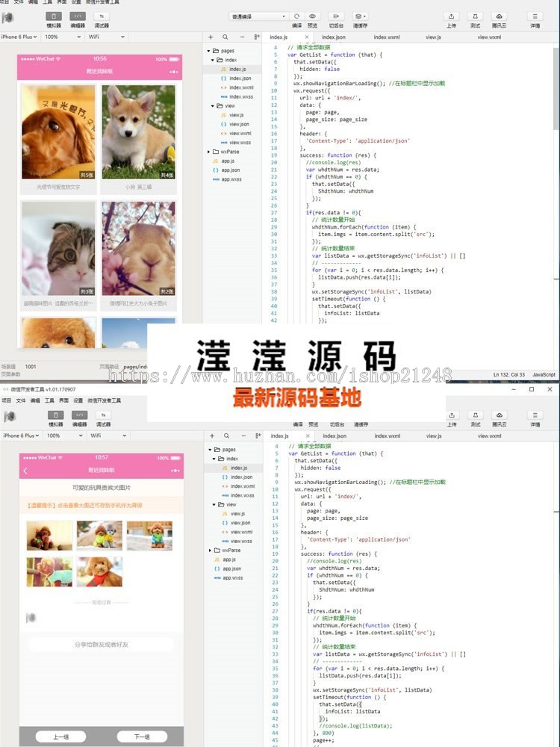The height and width of the screenshot is (747, 560).
Task: Click the editor vertical scrollbar in the top window
Action: point(556,88)
